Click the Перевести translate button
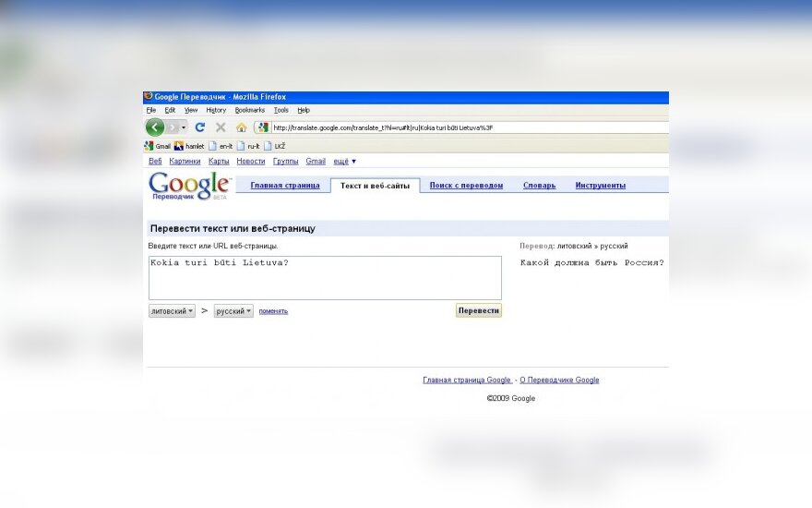Image resolution: width=812 pixels, height=508 pixels. click(x=479, y=310)
